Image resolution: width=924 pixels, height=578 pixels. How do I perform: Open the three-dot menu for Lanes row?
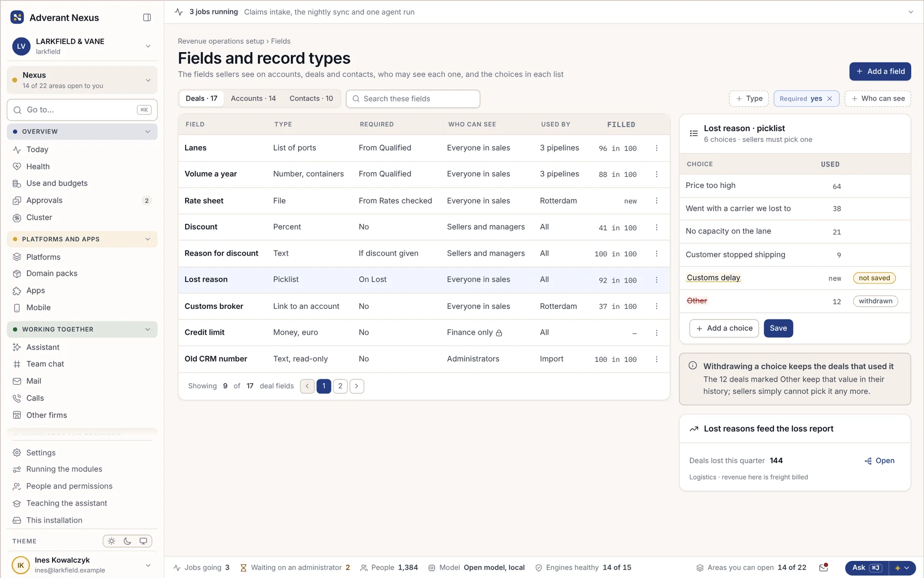657,148
